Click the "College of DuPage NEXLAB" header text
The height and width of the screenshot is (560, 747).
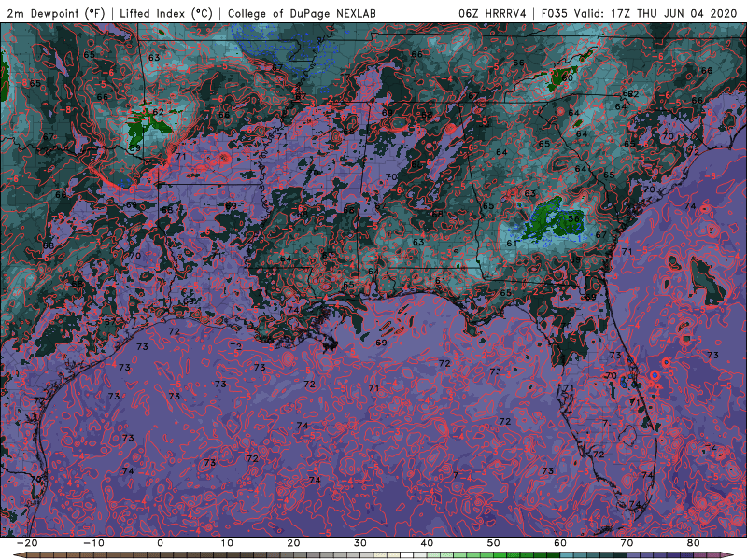302,13
